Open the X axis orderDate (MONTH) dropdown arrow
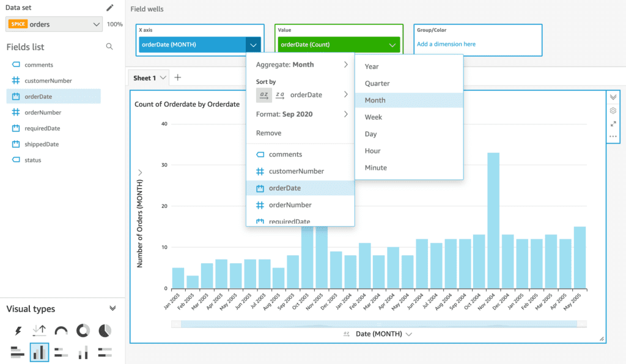626x364 pixels. 253,45
